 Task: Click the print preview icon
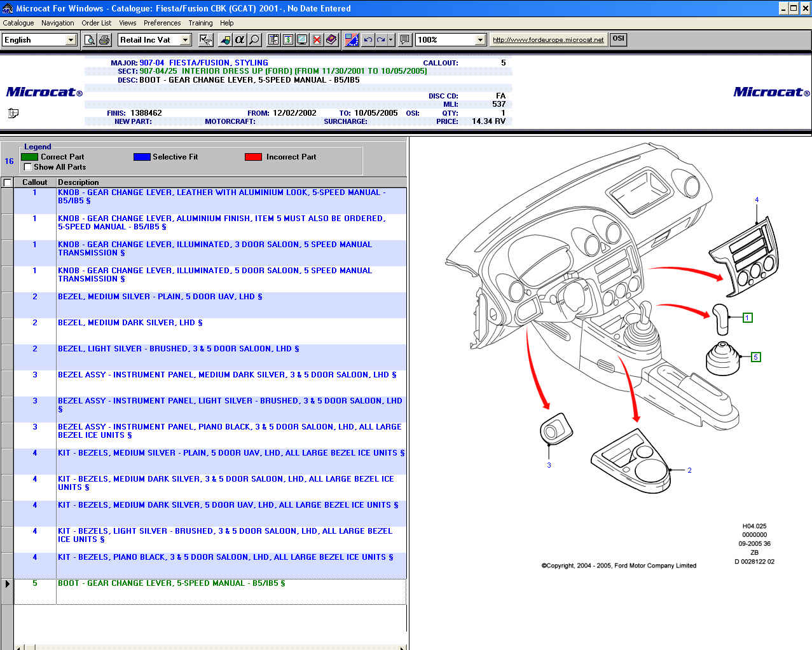coord(90,40)
